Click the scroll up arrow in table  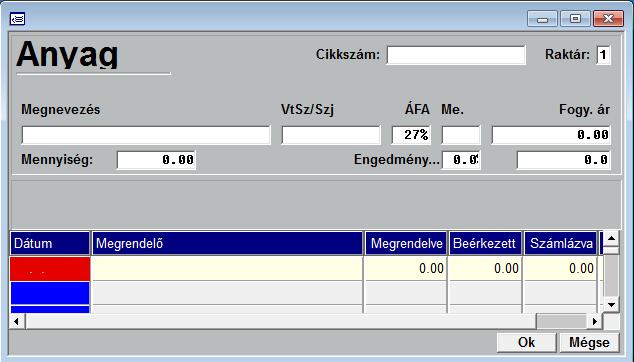(x=611, y=239)
